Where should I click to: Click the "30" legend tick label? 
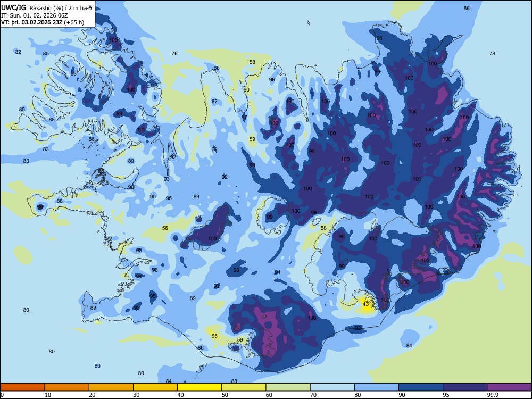tap(136, 395)
